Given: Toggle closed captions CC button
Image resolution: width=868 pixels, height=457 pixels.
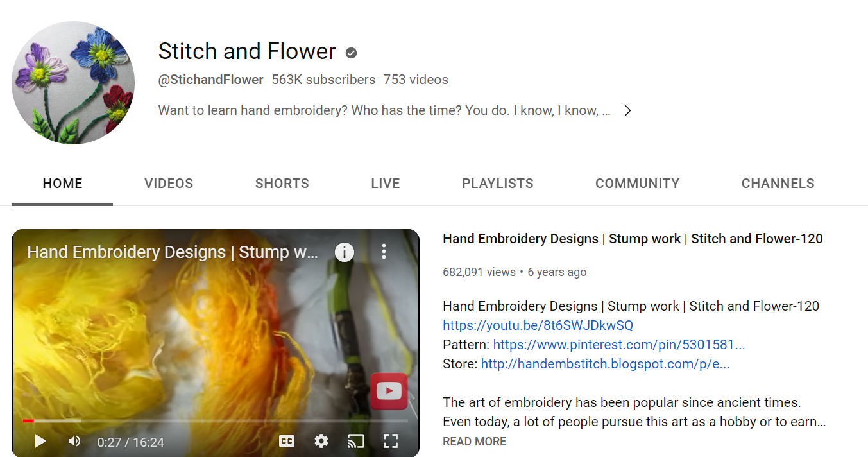Looking at the screenshot, I should (287, 441).
